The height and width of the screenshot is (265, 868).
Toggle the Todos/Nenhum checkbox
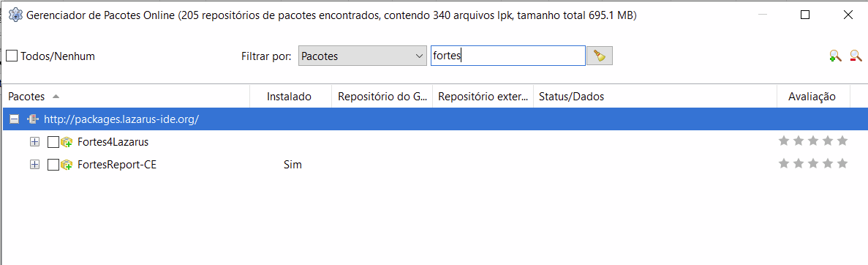12,56
